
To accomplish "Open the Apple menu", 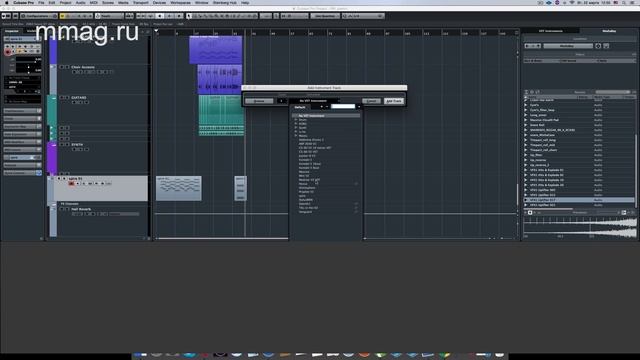I will point(7,2).
